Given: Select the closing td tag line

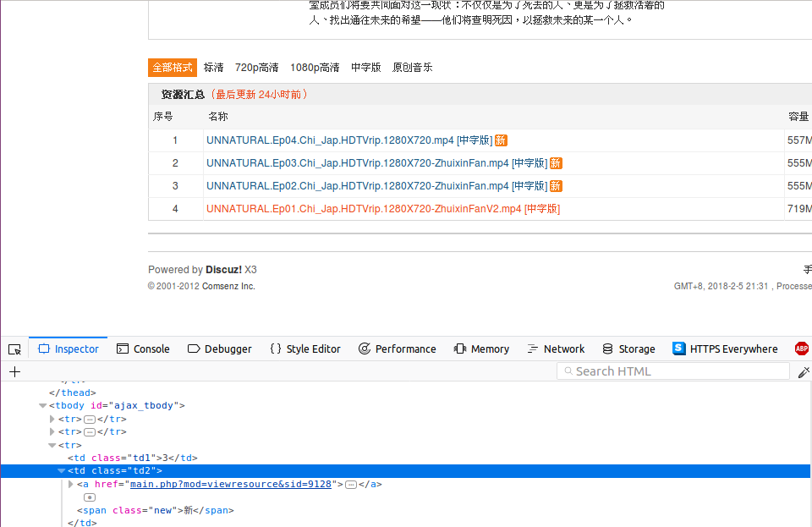Looking at the screenshot, I should [x=82, y=522].
